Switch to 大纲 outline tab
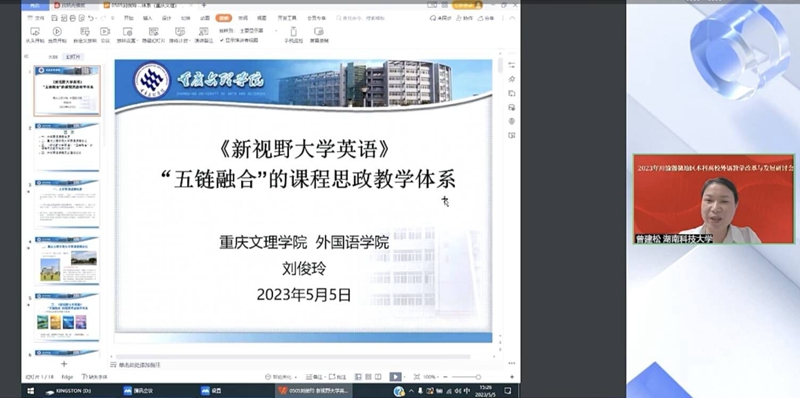Image resolution: width=800 pixels, height=398 pixels. 53,57
